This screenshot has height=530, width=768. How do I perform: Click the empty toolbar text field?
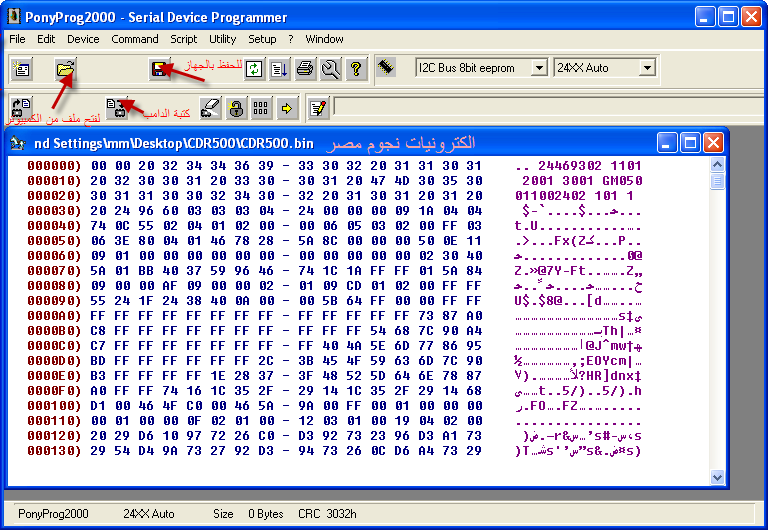coord(550,107)
